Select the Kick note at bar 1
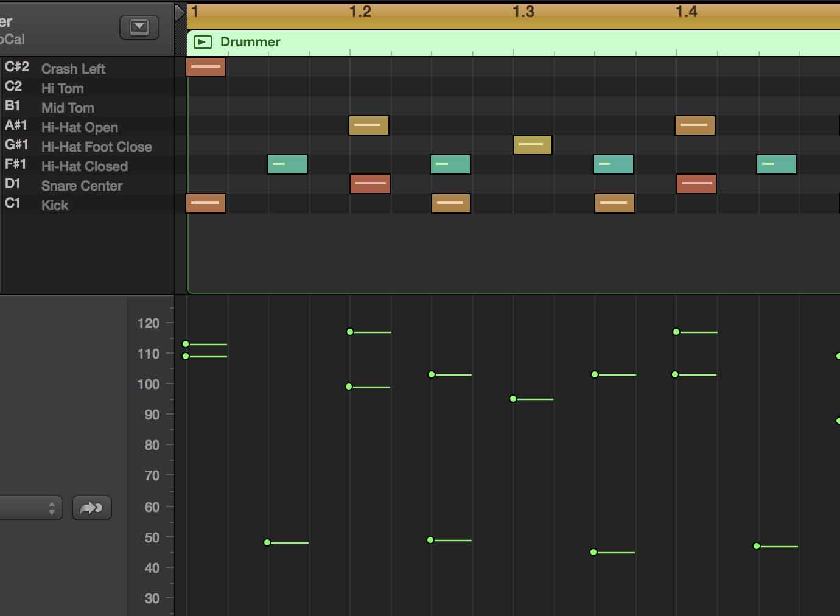 click(206, 203)
